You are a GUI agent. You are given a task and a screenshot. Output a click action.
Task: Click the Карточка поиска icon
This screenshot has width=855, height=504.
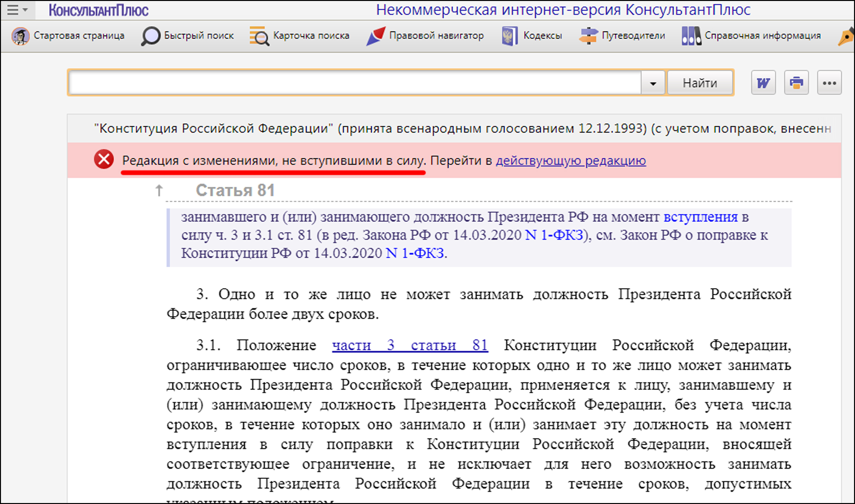[x=259, y=36]
